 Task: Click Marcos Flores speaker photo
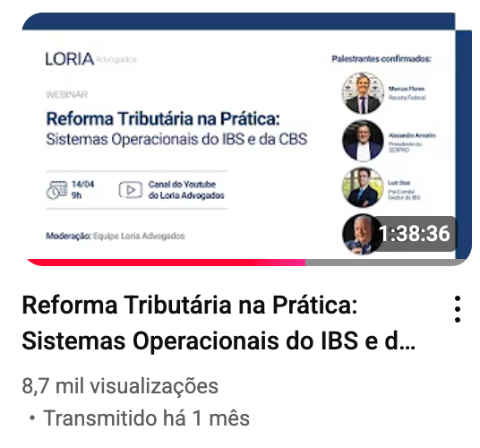click(x=363, y=93)
